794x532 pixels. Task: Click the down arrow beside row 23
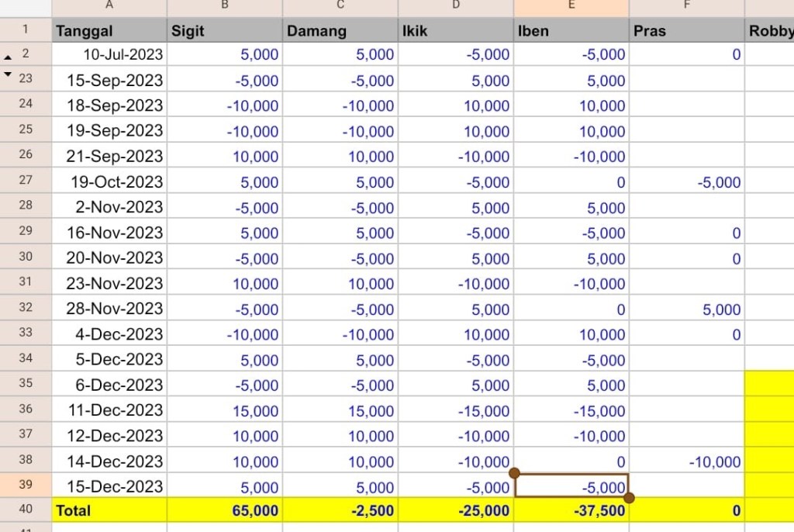pyautogui.click(x=9, y=75)
